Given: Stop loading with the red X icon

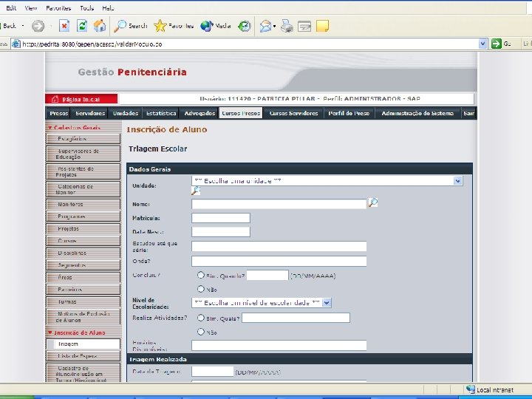Looking at the screenshot, I should tap(64, 26).
